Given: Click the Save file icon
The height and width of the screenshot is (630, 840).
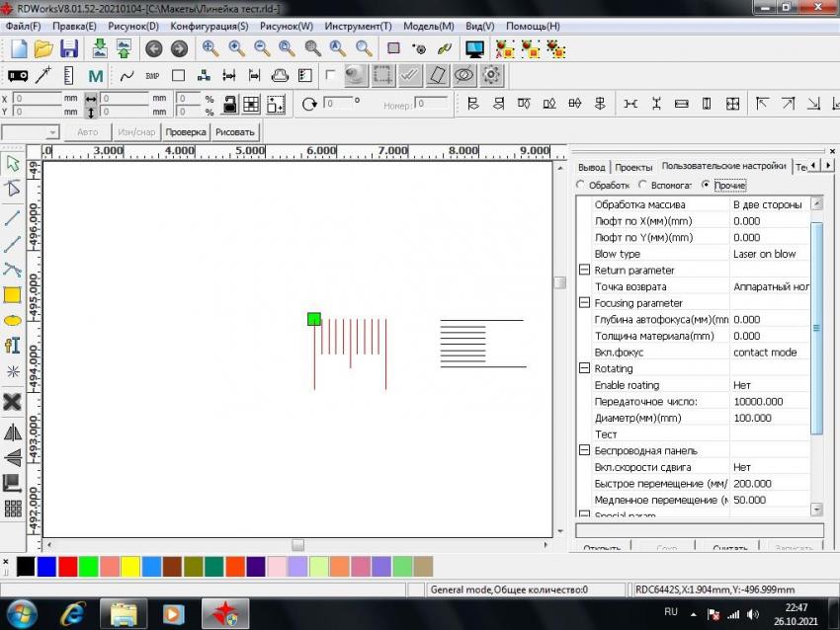Looking at the screenshot, I should 69,48.
